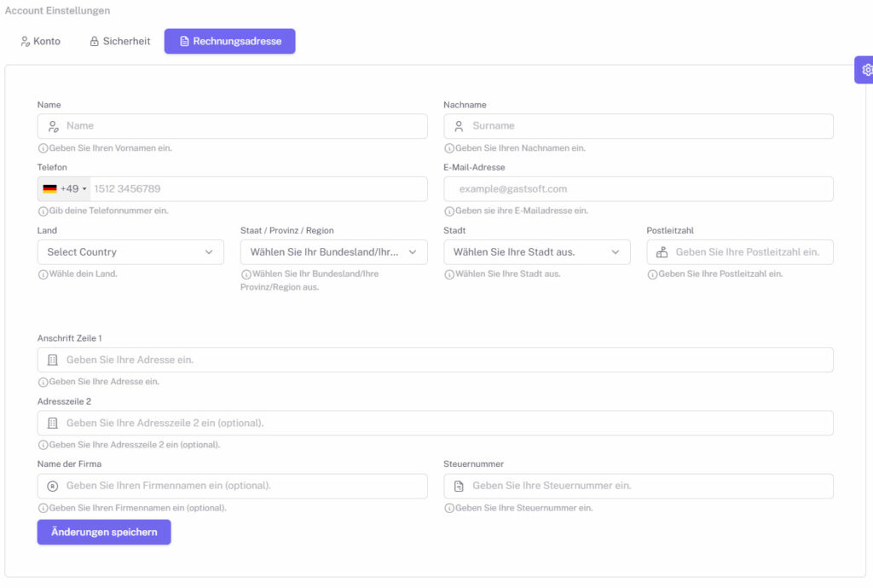Open the Select Country dropdown
The height and width of the screenshot is (588, 873).
[130, 252]
